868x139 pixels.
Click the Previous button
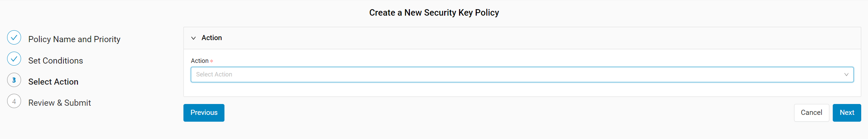pos(204,113)
